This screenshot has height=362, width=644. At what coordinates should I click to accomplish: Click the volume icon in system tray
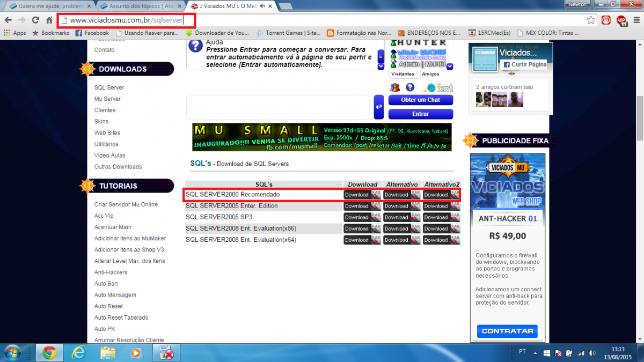[x=592, y=353]
